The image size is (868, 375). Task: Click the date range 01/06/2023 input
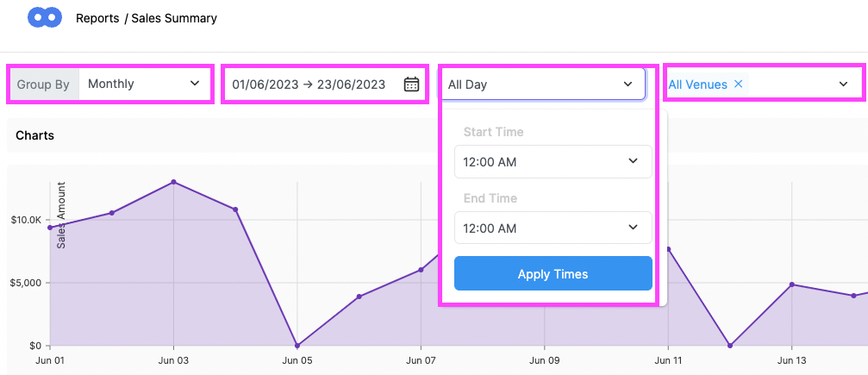pyautogui.click(x=309, y=84)
